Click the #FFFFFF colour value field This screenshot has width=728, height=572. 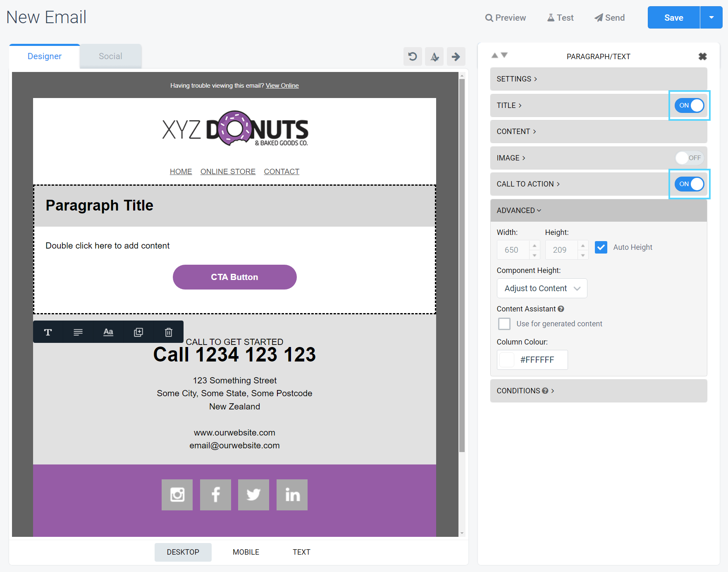tap(537, 360)
